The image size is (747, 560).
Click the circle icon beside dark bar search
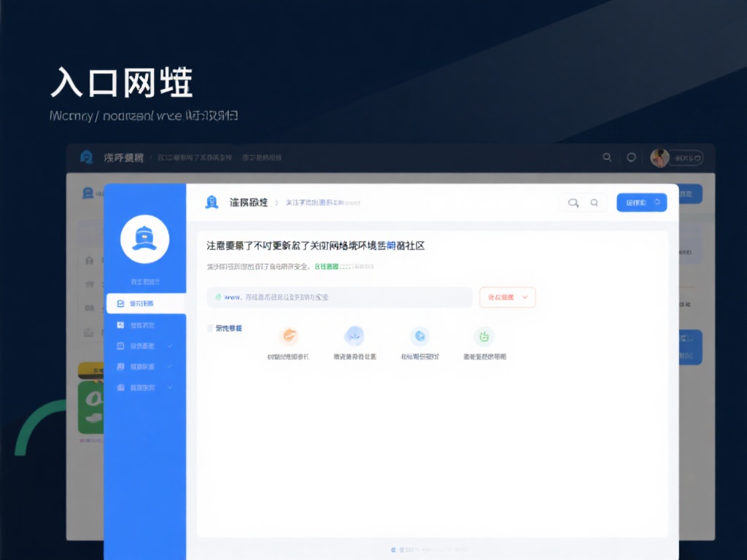tap(632, 157)
